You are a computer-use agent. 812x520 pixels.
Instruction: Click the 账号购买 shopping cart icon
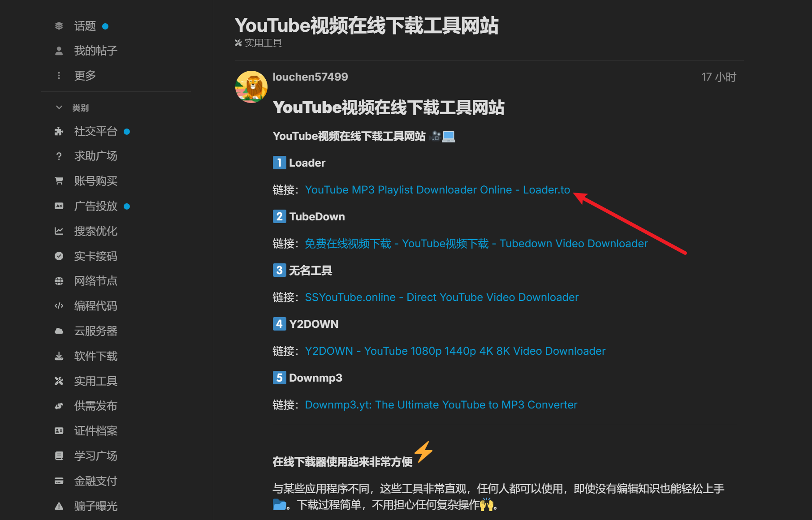[x=59, y=181]
